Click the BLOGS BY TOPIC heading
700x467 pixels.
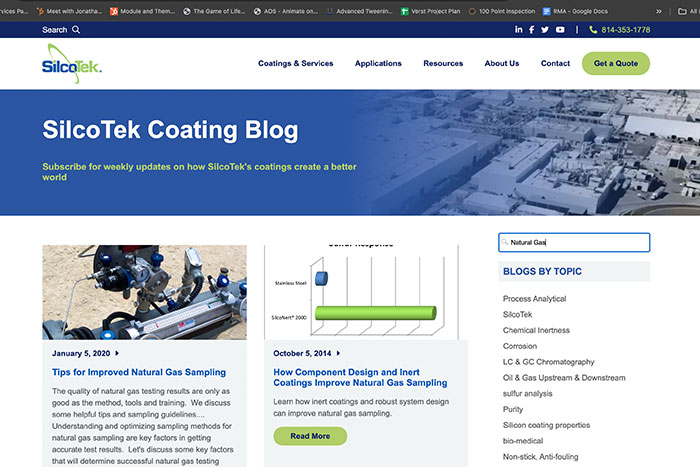click(542, 271)
